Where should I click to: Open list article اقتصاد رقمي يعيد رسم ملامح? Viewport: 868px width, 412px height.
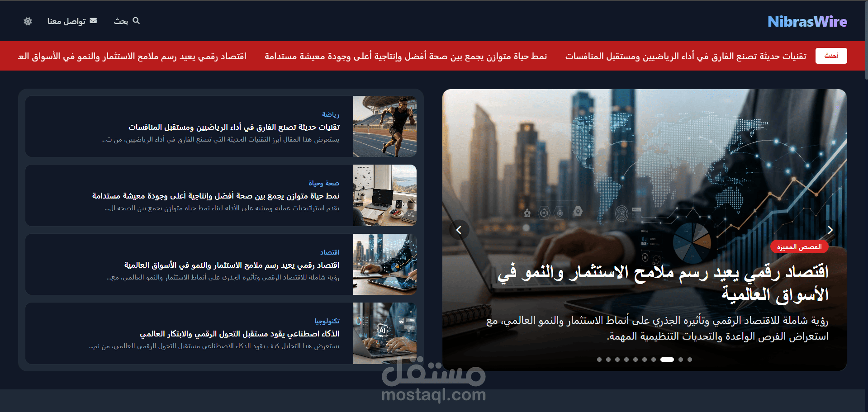[x=232, y=265]
